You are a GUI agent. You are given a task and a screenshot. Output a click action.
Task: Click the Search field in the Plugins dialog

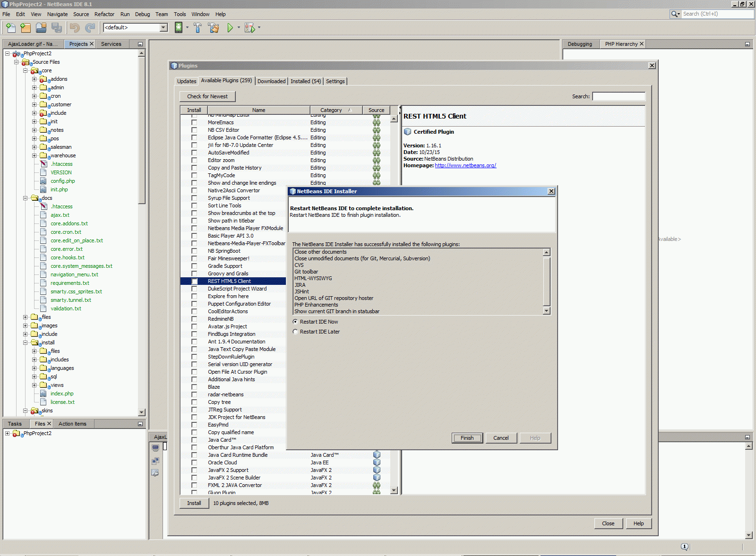pyautogui.click(x=619, y=96)
